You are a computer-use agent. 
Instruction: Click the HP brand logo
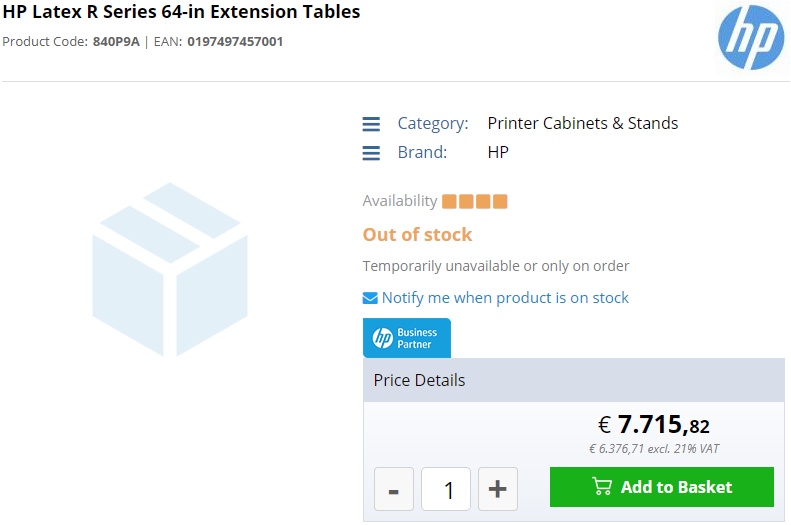pyautogui.click(x=751, y=37)
